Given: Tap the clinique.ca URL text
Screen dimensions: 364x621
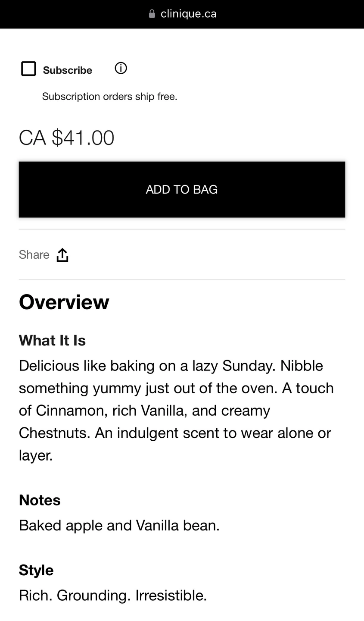Looking at the screenshot, I should (188, 14).
